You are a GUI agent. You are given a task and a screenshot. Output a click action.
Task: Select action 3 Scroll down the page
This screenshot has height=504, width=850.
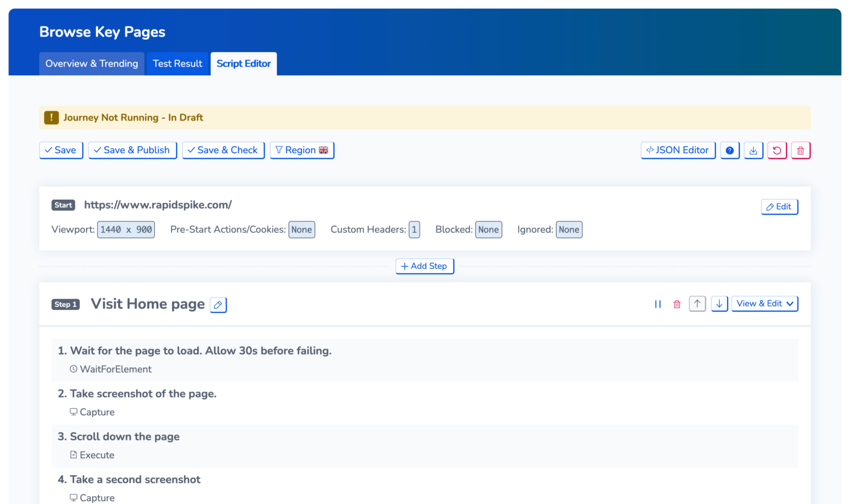click(x=424, y=445)
